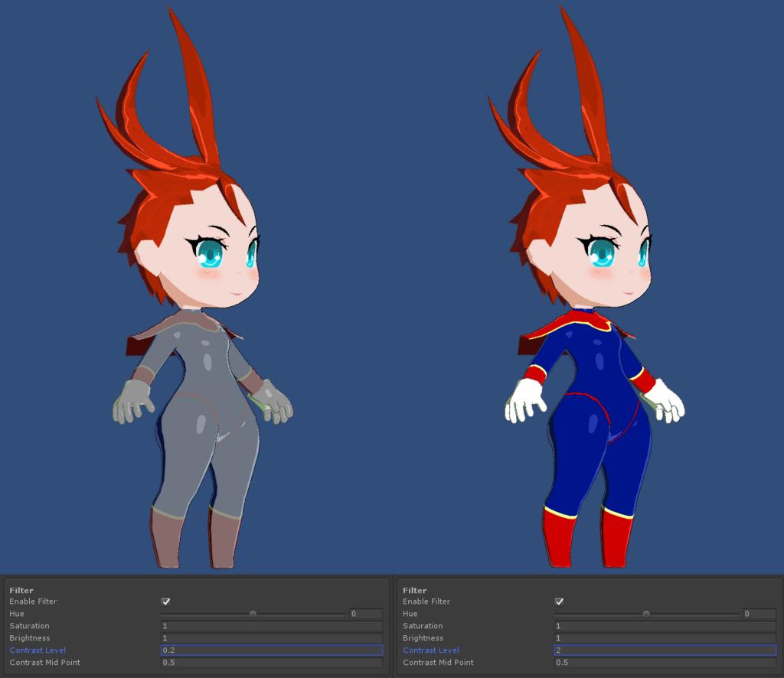Click Enable Filter label in right panel
Image resolution: width=784 pixels, height=678 pixels.
[x=426, y=601]
